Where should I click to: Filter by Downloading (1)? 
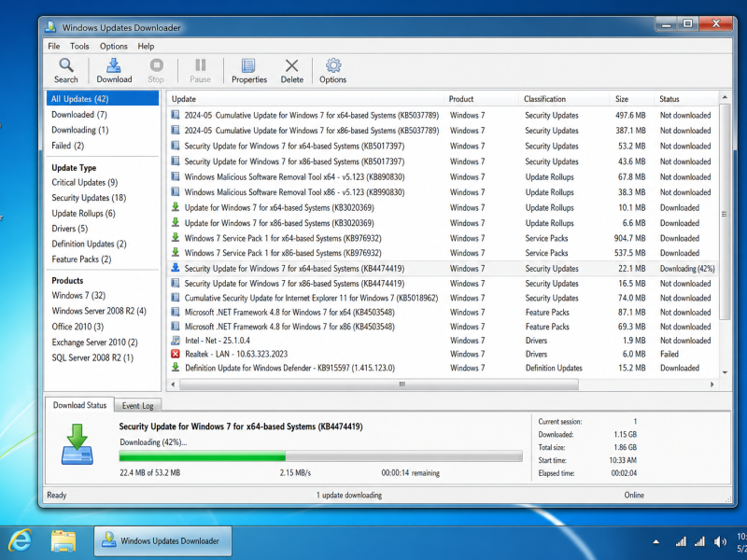(x=80, y=130)
